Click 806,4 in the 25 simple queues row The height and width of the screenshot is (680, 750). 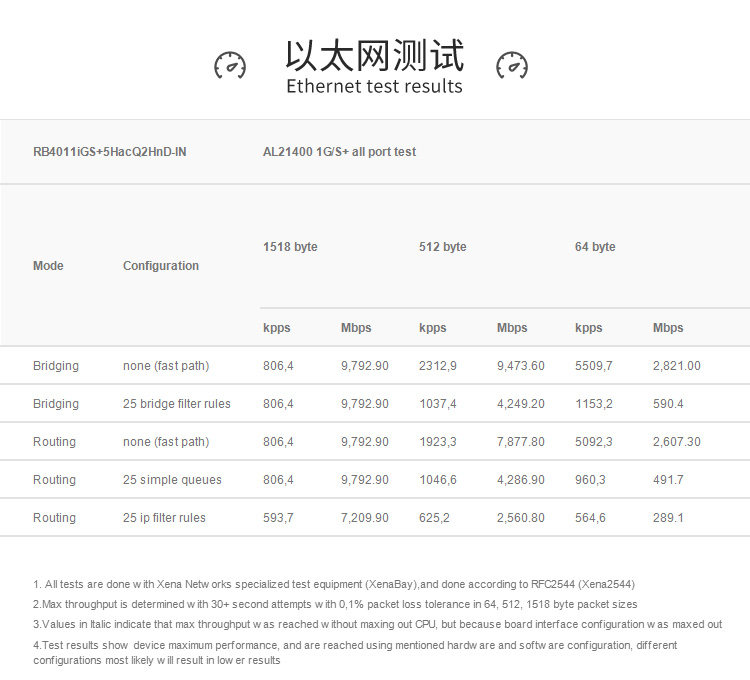pyautogui.click(x=278, y=480)
